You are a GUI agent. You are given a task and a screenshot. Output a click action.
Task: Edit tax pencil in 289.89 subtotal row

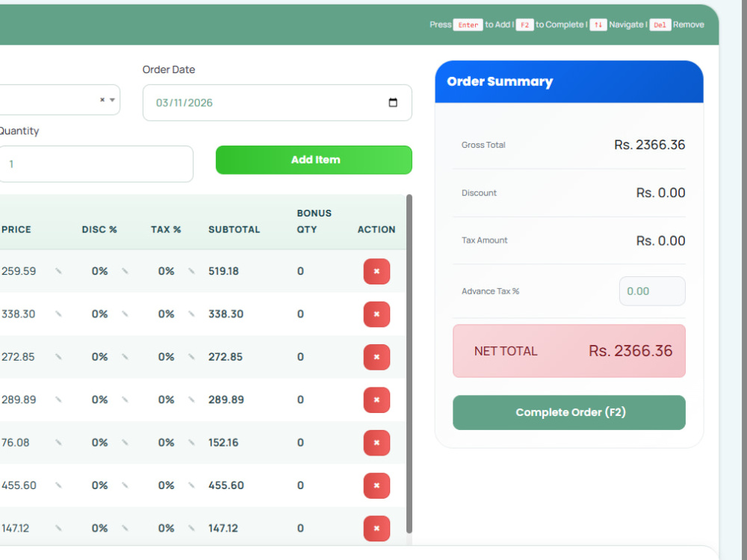pos(191,399)
